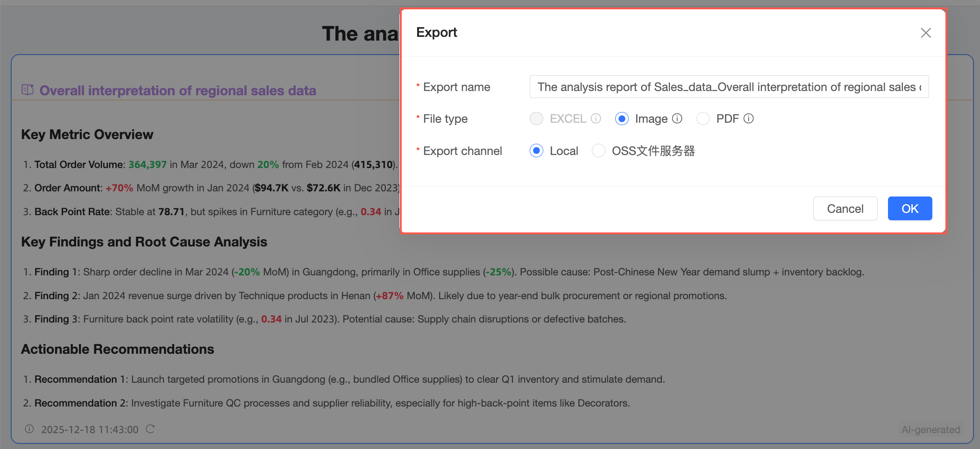This screenshot has height=449, width=980.
Task: Click the '+87%' Henan growth figure
Action: (390, 295)
